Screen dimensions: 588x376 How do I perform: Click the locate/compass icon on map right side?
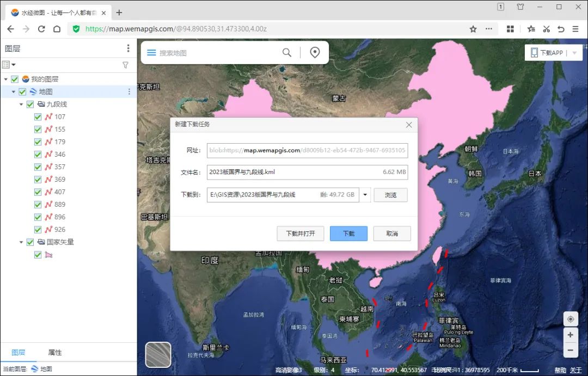[x=571, y=319]
